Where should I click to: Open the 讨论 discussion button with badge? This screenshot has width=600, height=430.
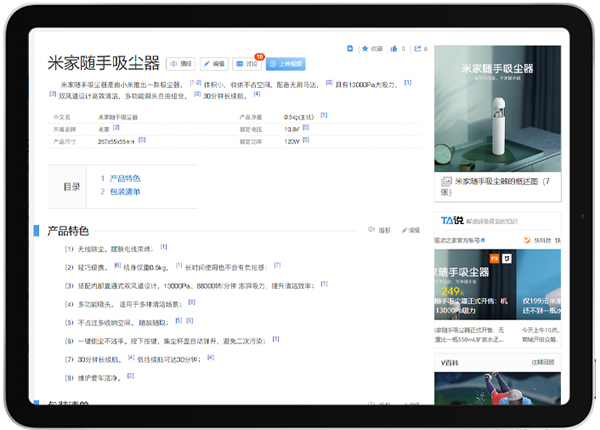pyautogui.click(x=249, y=63)
